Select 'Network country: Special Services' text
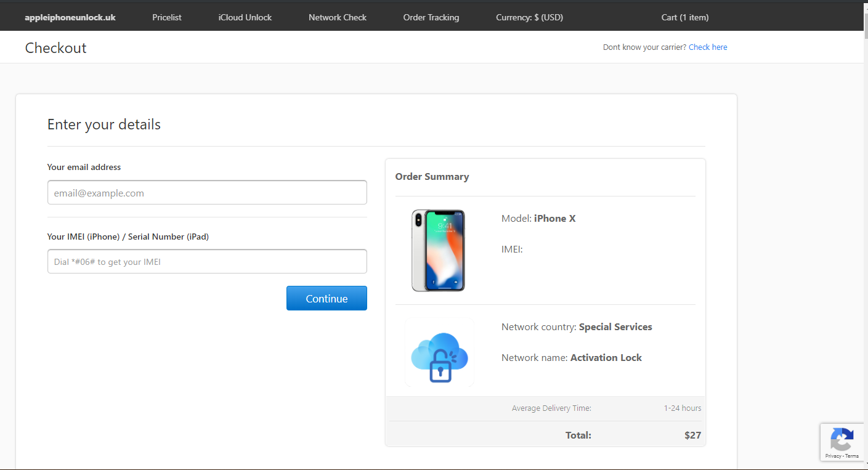Viewport: 868px width, 470px height. click(577, 326)
